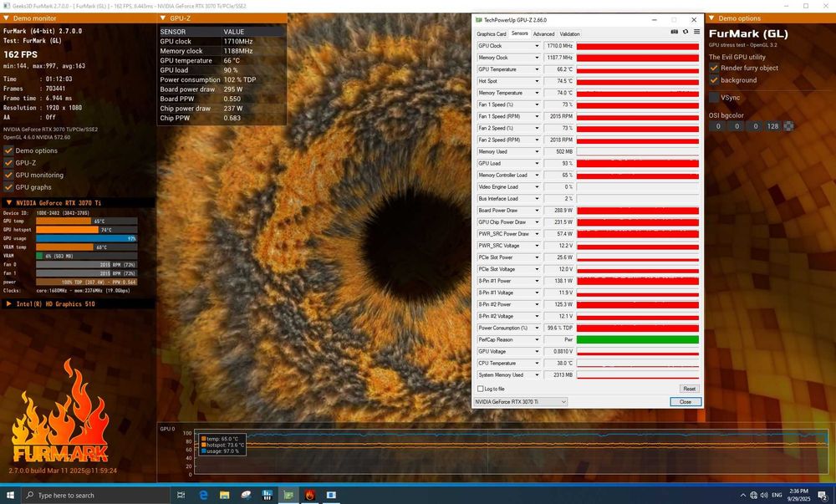Click the GPU Voltage value 0.8810 V
Image resolution: width=836 pixels, height=504 pixels.
558,352
